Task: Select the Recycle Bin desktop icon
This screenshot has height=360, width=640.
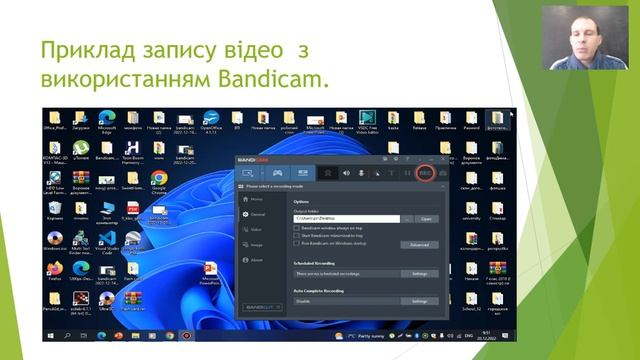Action: click(55, 211)
